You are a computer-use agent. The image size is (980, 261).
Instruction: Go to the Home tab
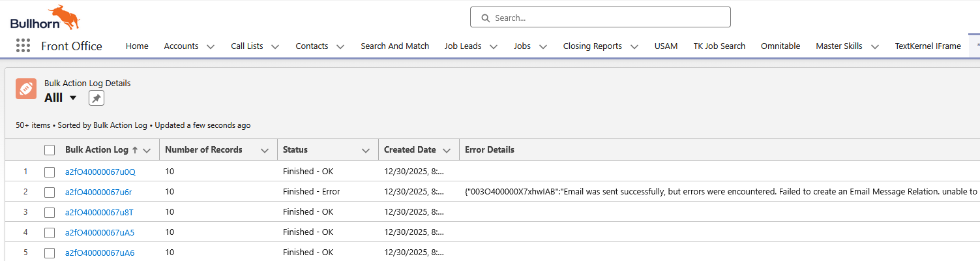(x=137, y=46)
